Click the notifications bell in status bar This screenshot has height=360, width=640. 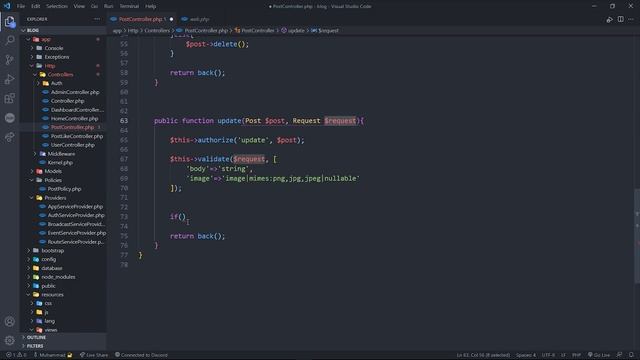click(x=631, y=355)
